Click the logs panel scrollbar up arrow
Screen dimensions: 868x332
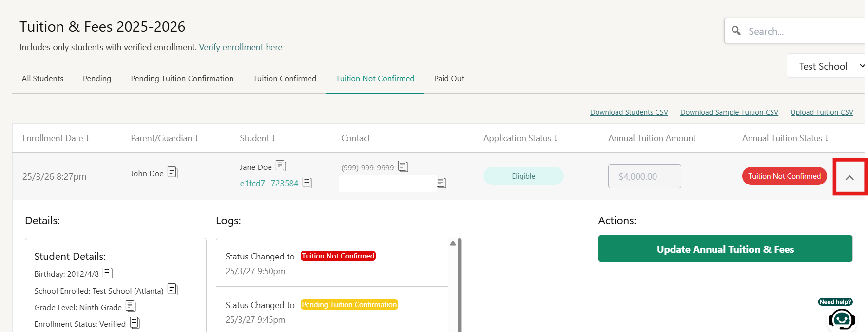click(453, 243)
